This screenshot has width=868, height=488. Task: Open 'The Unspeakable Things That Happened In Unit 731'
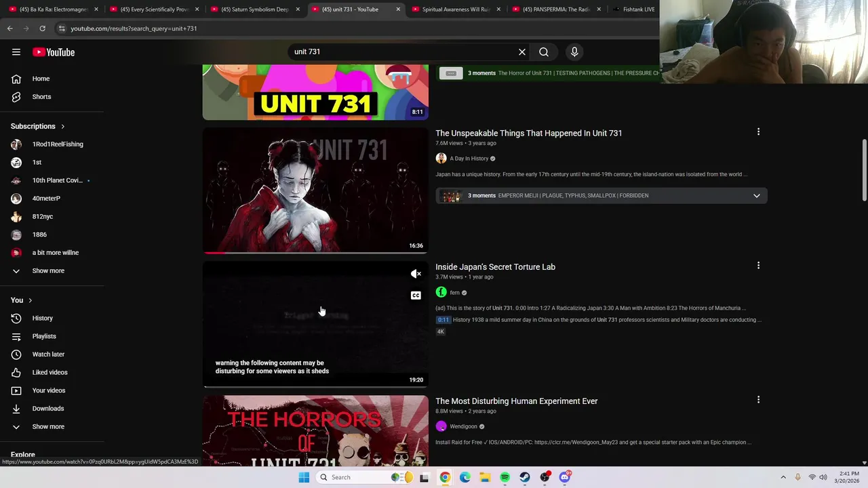pyautogui.click(x=528, y=134)
